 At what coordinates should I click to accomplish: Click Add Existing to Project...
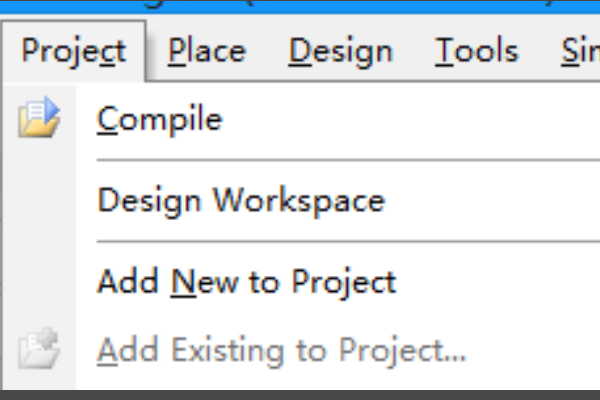281,350
